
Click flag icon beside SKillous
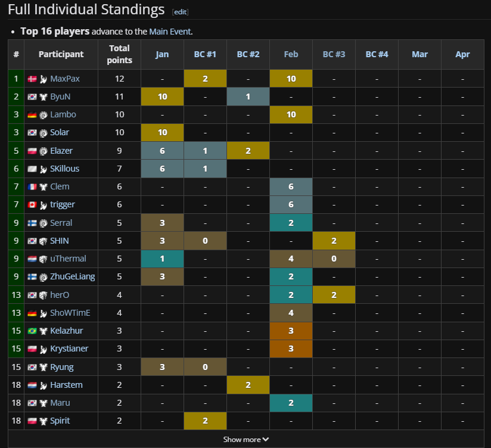[x=32, y=169]
